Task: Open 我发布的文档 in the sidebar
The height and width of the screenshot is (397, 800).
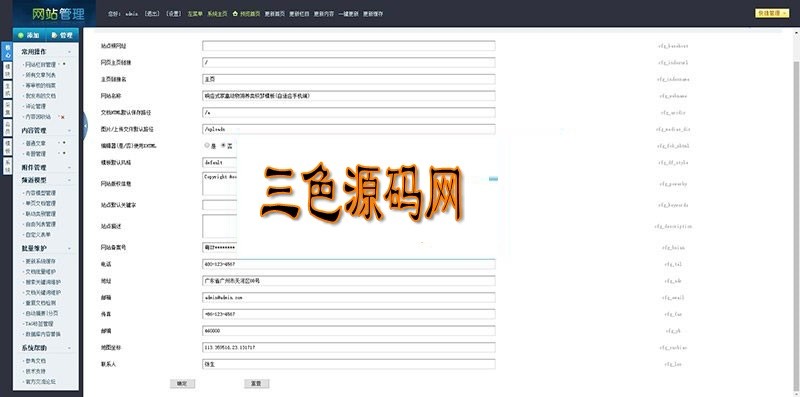Action: pyautogui.click(x=40, y=96)
